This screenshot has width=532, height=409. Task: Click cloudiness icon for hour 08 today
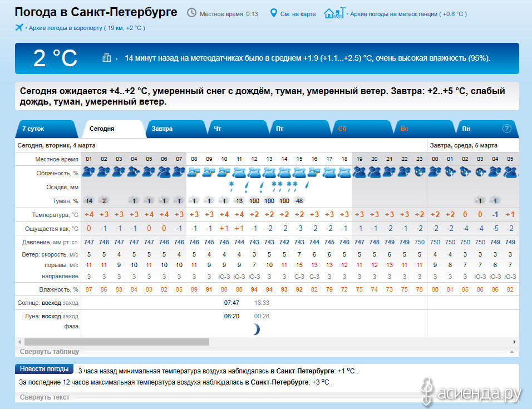(194, 173)
